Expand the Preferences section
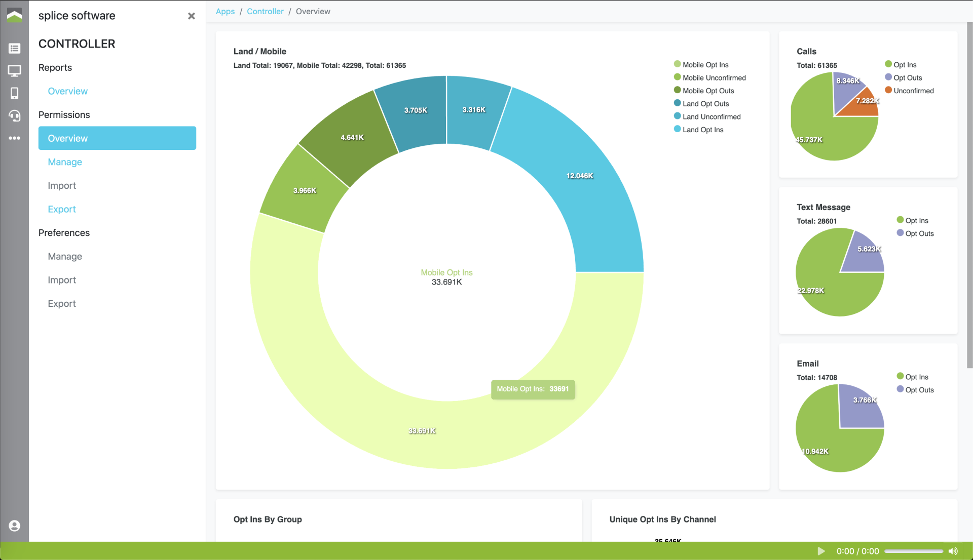Viewport: 973px width, 560px height. (64, 233)
